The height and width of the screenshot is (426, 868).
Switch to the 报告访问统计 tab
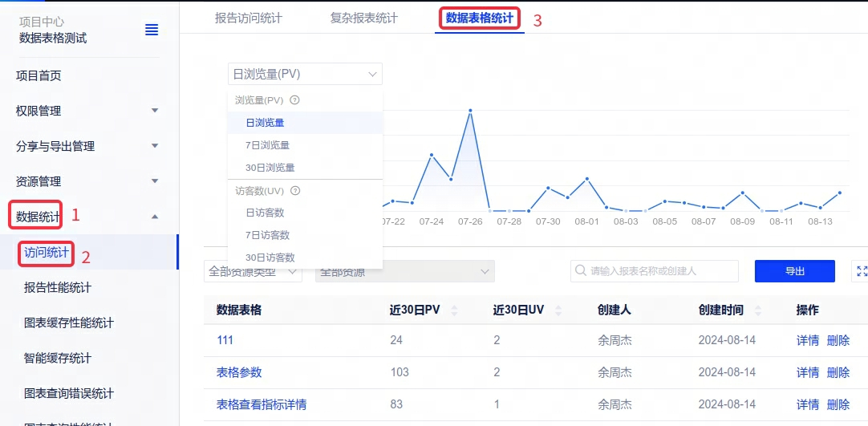pos(249,18)
